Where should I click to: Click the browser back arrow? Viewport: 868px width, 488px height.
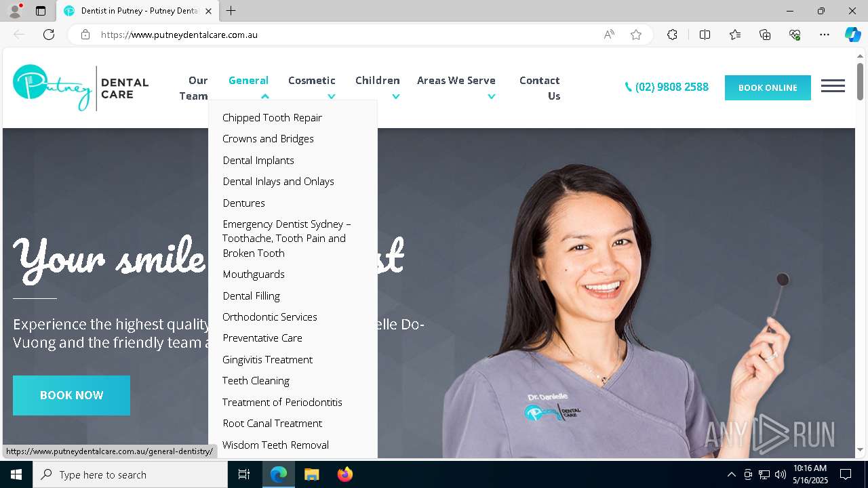pos(19,35)
